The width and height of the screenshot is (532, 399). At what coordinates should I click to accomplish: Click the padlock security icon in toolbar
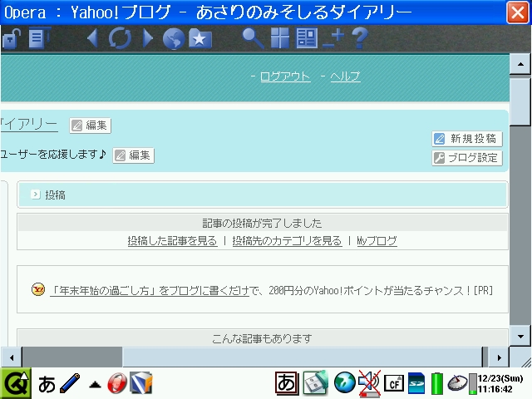click(11, 38)
